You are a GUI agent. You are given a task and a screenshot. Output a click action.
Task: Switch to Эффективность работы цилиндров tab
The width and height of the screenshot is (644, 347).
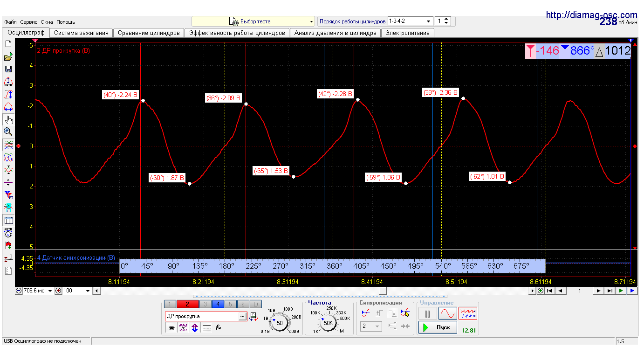237,33
